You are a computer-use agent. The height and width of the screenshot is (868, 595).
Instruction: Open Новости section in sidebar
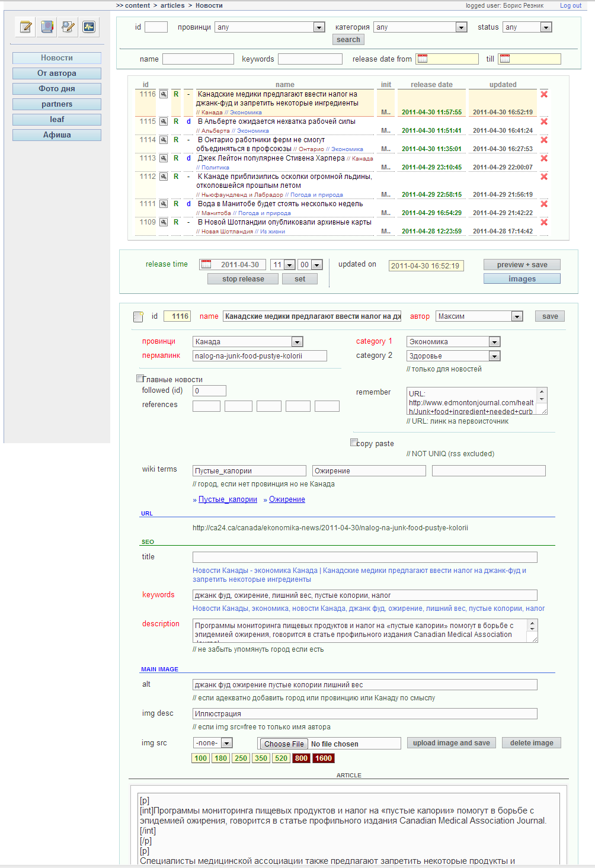pos(57,58)
